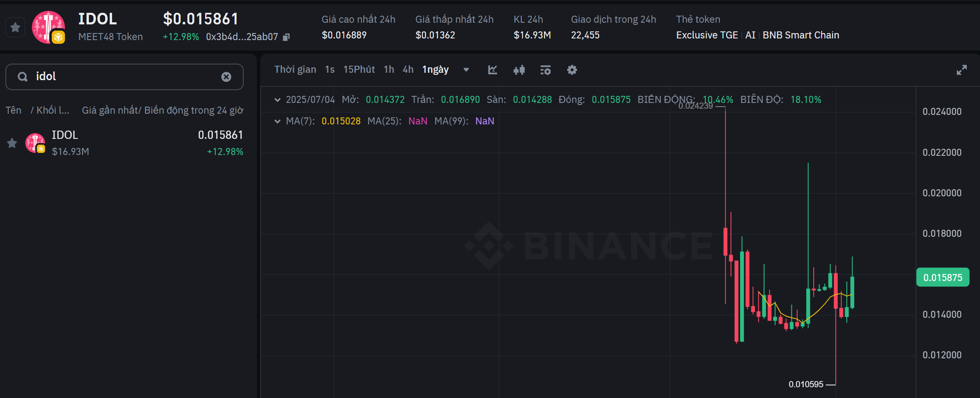Screen dimensions: 980x398
Task: Switch chart to 4h interval
Action: 408,69
